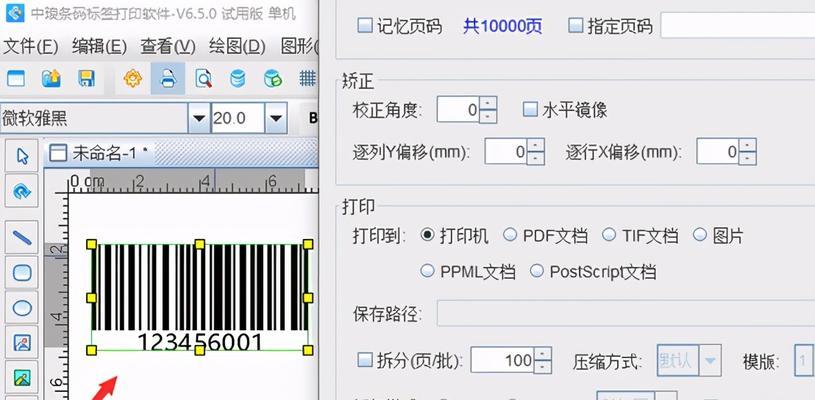Click the 逐列Y偏移(mm) value field
The image size is (815, 400).
pos(506,152)
